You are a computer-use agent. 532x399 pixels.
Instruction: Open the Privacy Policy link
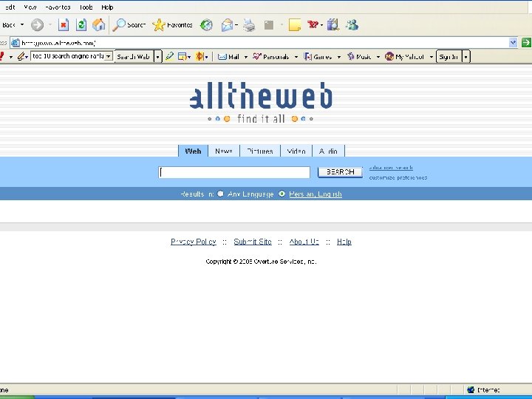tap(194, 242)
